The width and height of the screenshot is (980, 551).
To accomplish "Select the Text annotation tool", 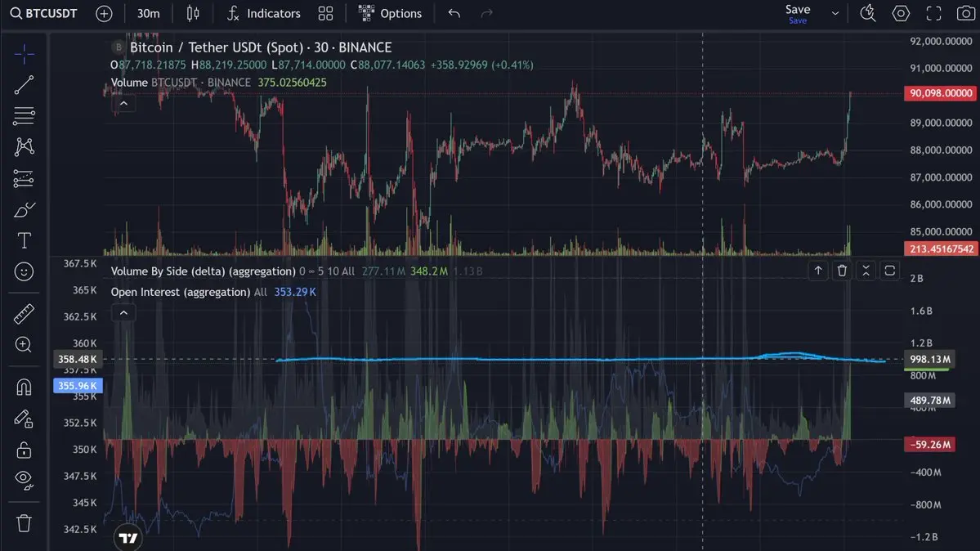I will pos(24,240).
